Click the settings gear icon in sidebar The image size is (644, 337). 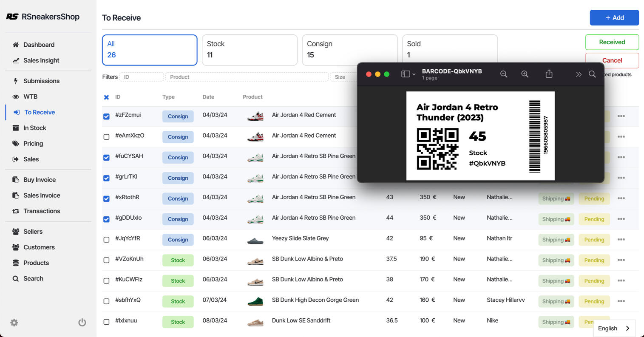point(14,323)
